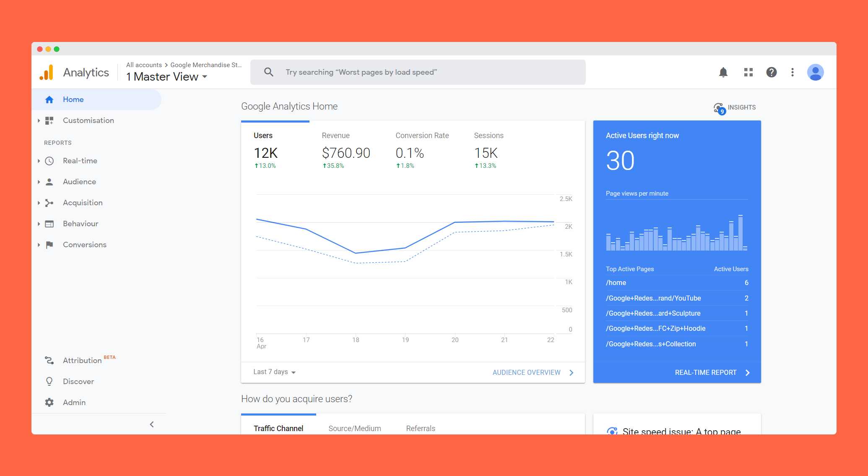
Task: Click the Real-time clock icon
Action: click(x=49, y=161)
